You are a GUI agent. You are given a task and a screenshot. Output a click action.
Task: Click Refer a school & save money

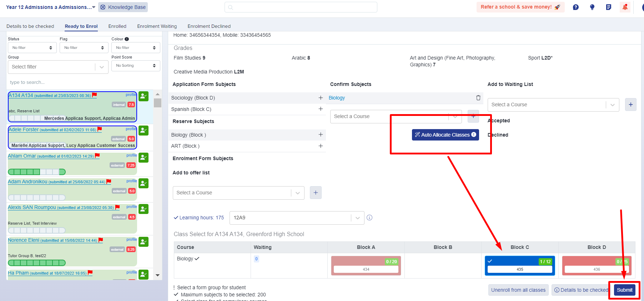click(x=520, y=7)
